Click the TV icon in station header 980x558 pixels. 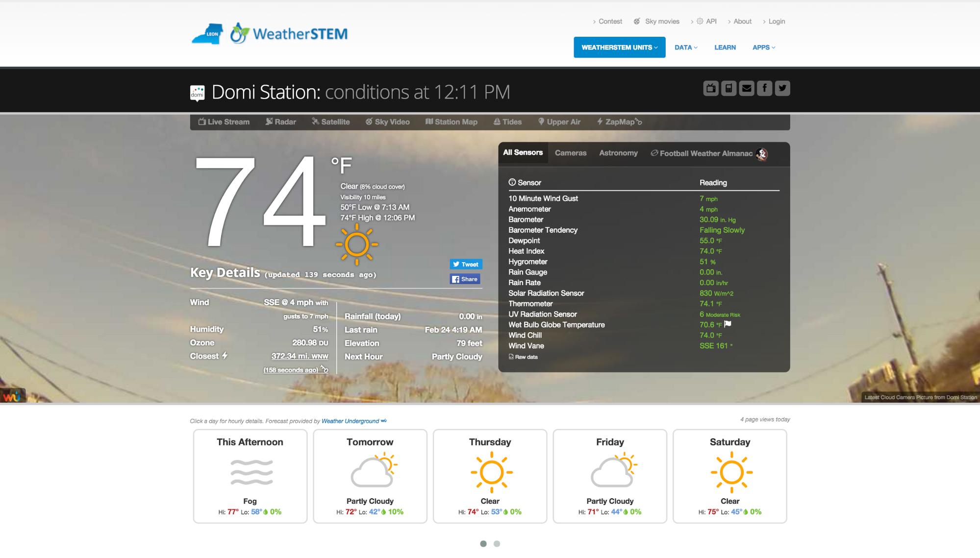(x=710, y=88)
